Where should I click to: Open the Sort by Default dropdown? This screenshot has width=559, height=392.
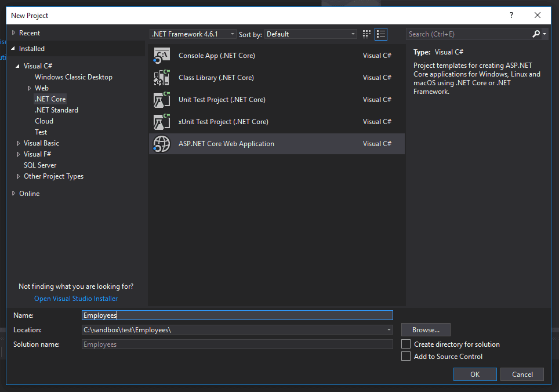click(x=311, y=34)
